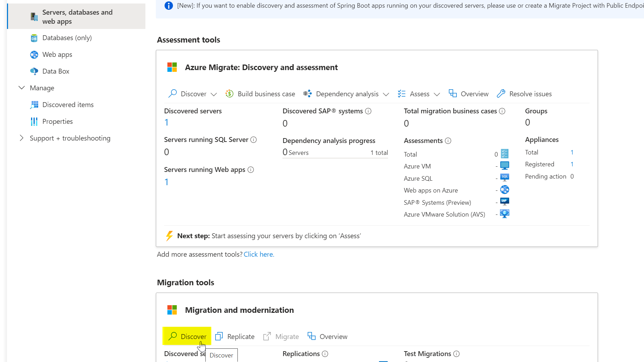Open Properties in sidebar
The width and height of the screenshot is (644, 362).
(x=58, y=121)
